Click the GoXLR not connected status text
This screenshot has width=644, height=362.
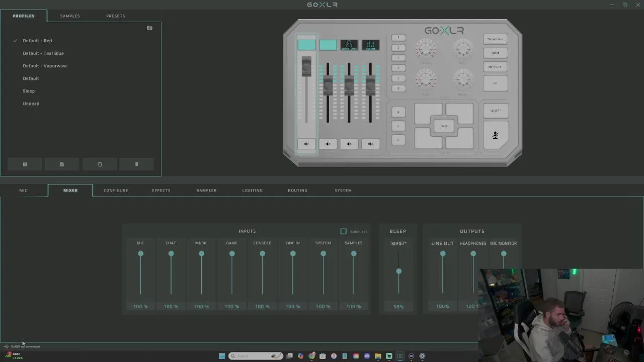click(x=25, y=346)
